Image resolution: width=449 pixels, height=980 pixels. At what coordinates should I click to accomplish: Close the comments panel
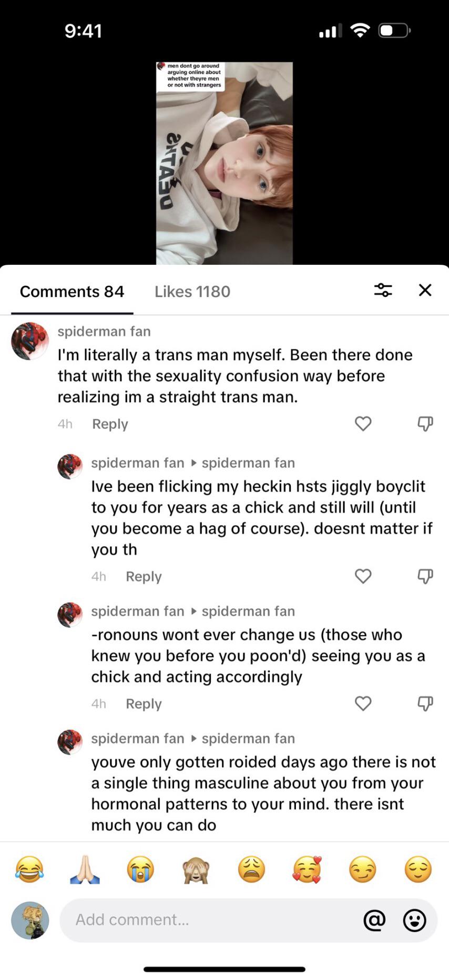point(425,290)
